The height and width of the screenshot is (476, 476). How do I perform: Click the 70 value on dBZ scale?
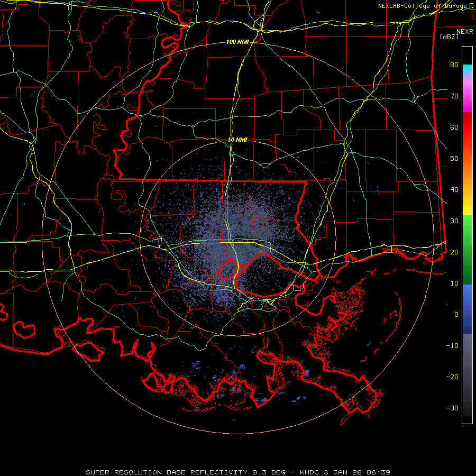click(x=454, y=96)
